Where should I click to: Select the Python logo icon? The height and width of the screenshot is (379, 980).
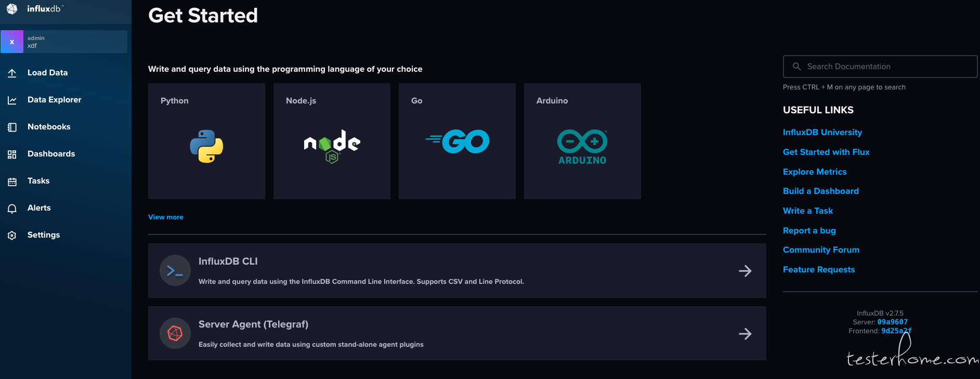[206, 146]
